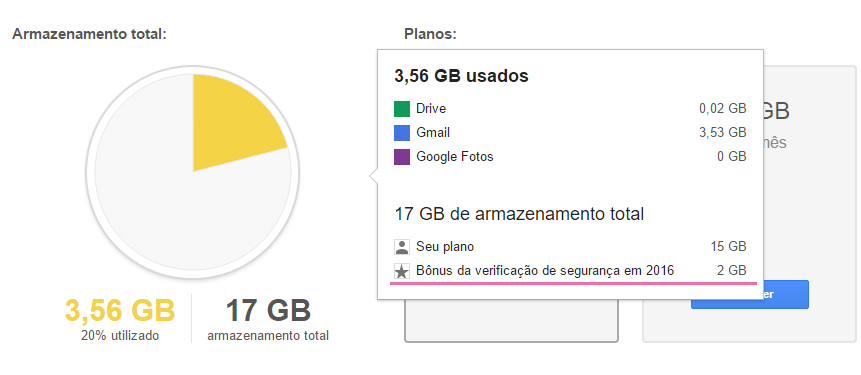The image size is (861, 375).
Task: Click the green Drive color square
Action: 402,109
